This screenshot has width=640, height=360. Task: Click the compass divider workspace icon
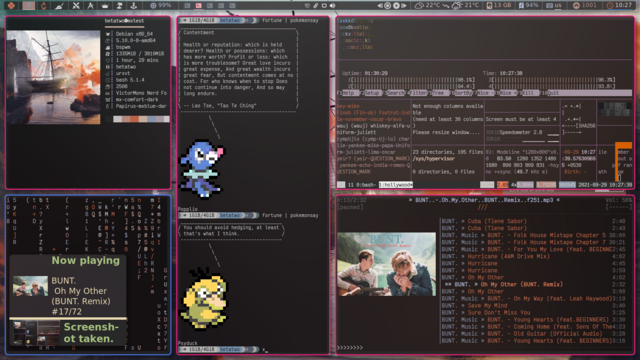coord(90,5)
